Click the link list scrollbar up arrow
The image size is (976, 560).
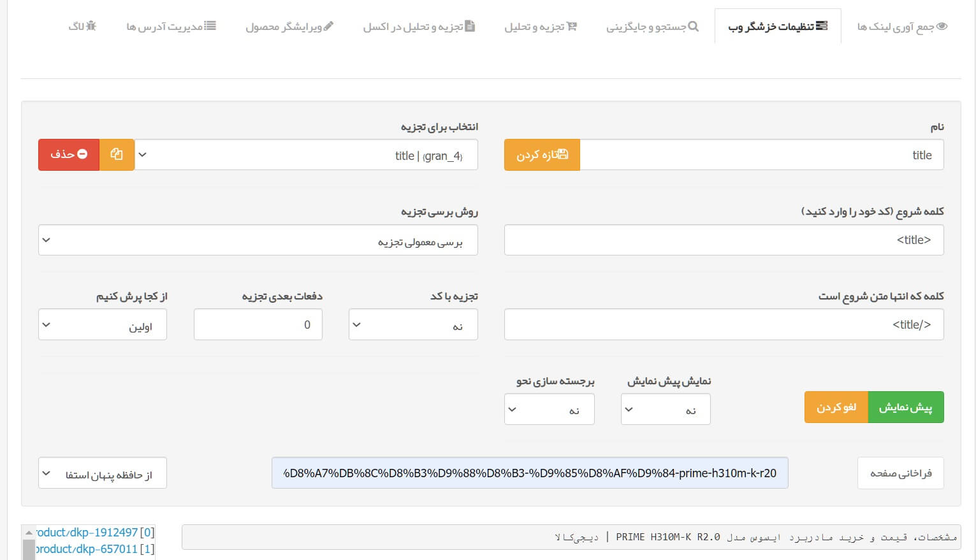[29, 533]
